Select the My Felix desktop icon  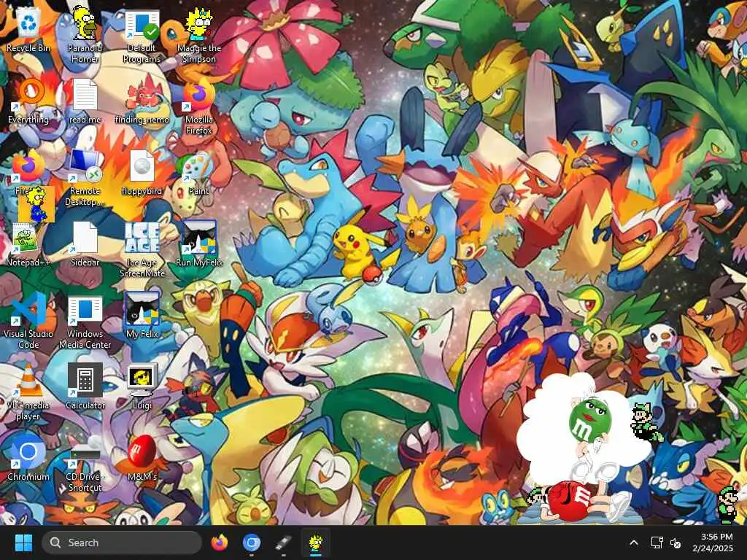[x=142, y=314]
